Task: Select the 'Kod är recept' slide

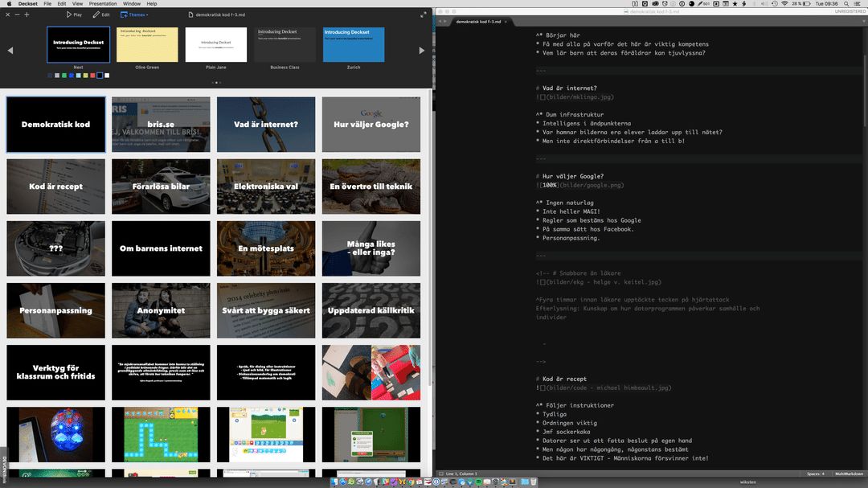Action: [55, 187]
